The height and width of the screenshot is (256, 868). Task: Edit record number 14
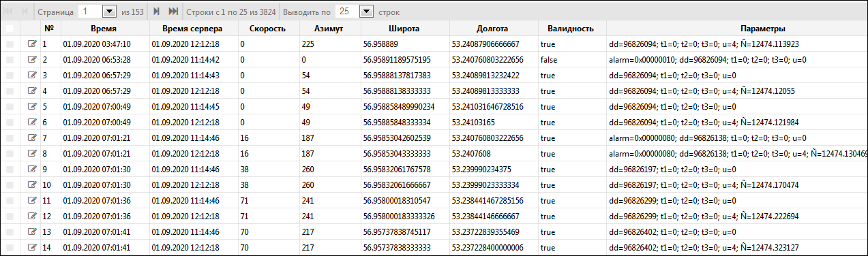point(31,248)
